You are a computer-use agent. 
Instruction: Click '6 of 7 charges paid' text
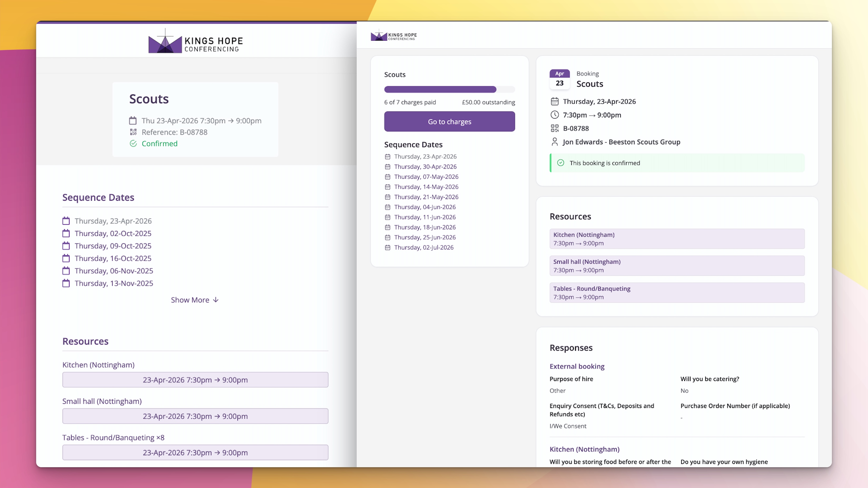point(410,102)
